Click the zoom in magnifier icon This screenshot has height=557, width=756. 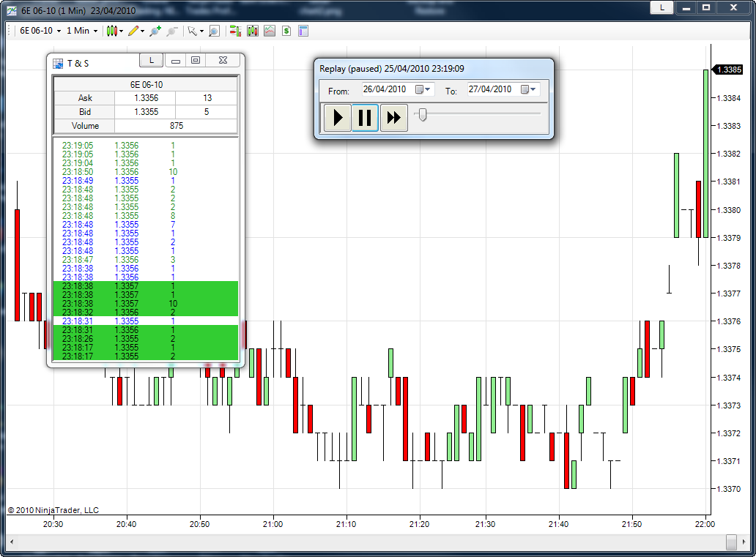(155, 31)
